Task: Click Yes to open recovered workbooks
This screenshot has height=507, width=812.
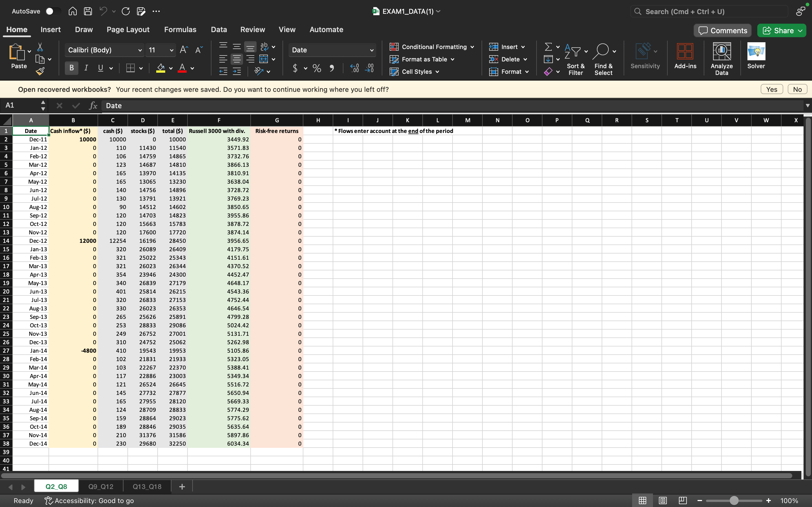Action: pos(771,90)
